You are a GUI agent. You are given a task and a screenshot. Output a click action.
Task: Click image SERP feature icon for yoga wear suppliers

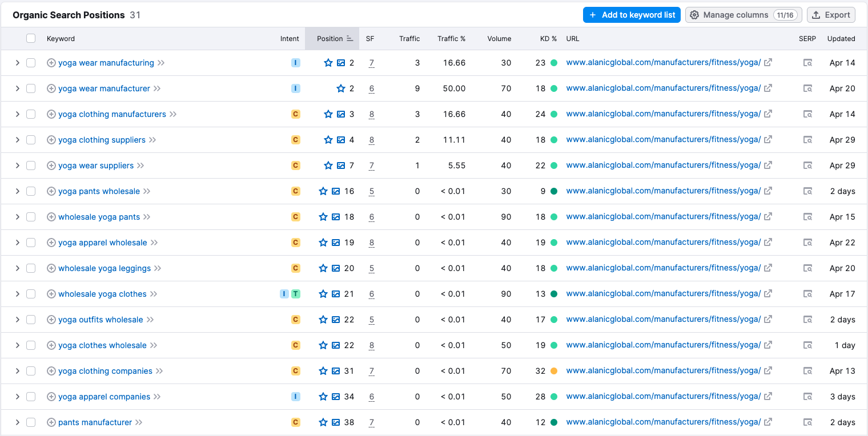pyautogui.click(x=341, y=165)
